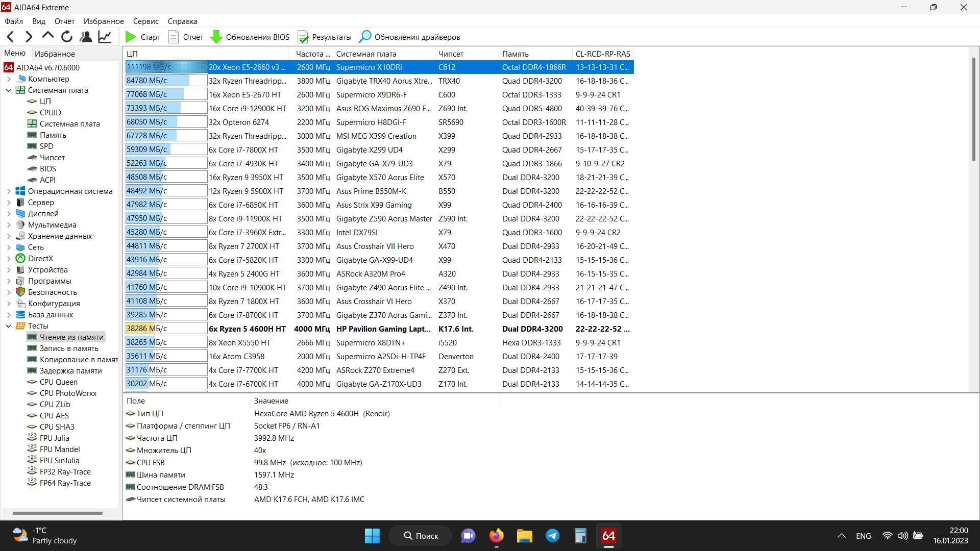Expand the Компьютер tree node
980x551 pixels.
9,79
